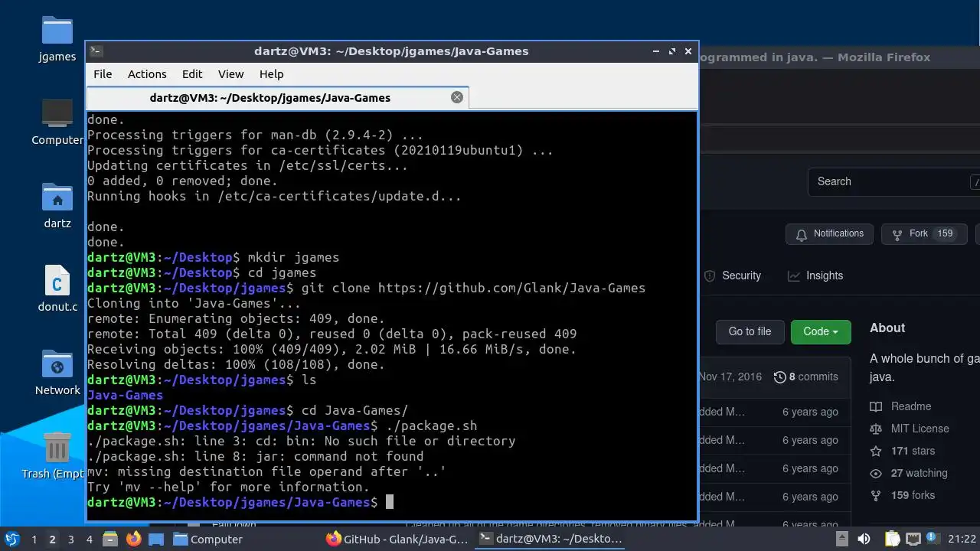Open the 171 stars link
Screen dimensions: 980x551
(x=902, y=451)
